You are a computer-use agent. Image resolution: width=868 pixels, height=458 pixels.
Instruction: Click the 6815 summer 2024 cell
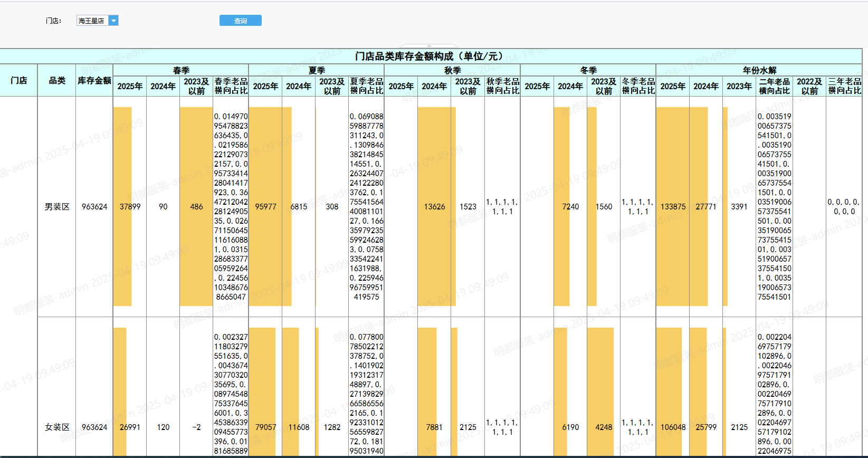[299, 207]
